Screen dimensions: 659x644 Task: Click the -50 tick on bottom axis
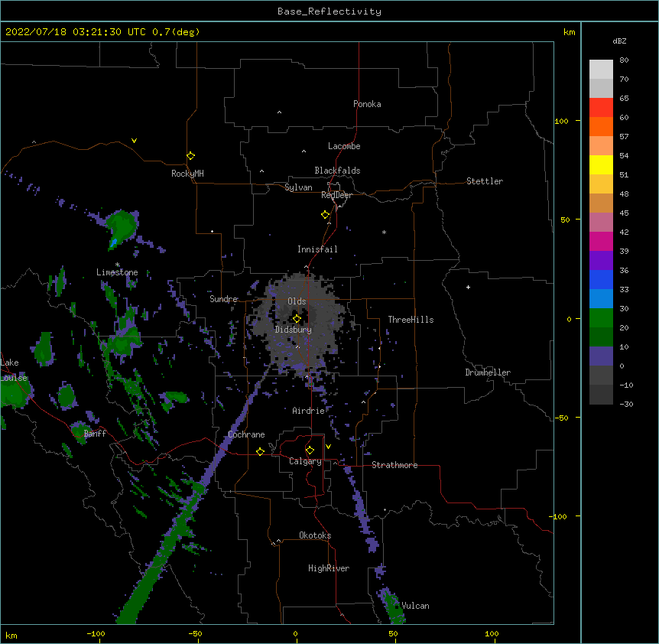(195, 633)
